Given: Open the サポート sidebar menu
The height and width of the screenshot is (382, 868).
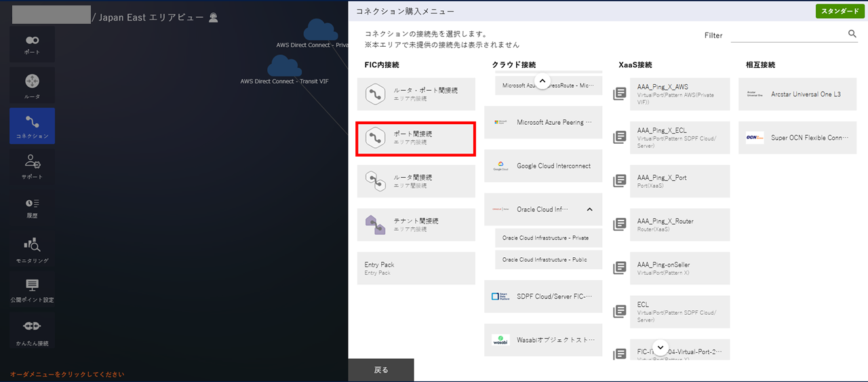Looking at the screenshot, I should pyautogui.click(x=32, y=167).
